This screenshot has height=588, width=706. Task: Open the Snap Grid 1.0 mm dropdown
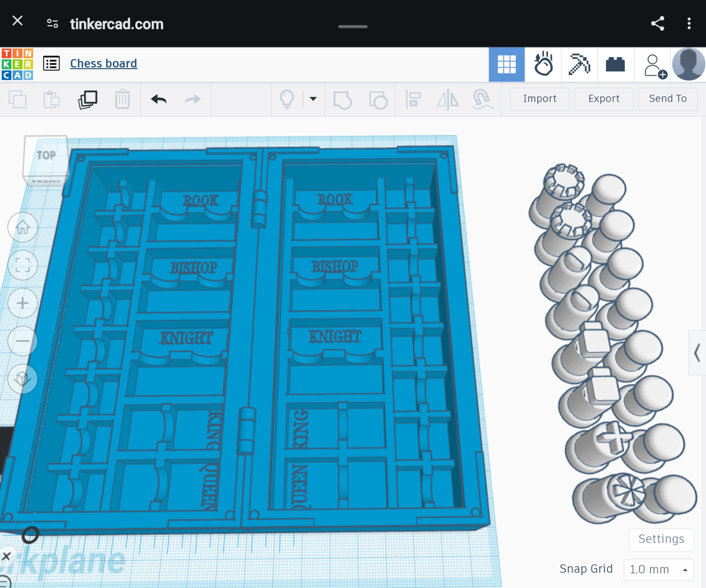pos(658,569)
